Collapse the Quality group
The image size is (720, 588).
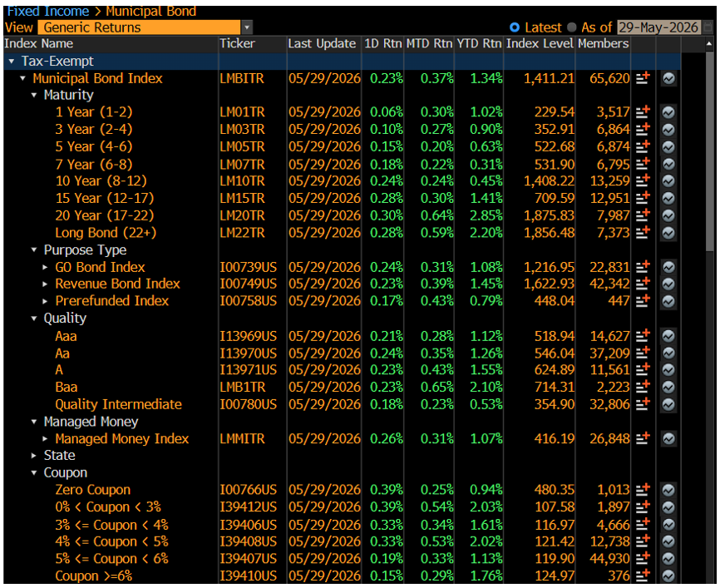(34, 318)
